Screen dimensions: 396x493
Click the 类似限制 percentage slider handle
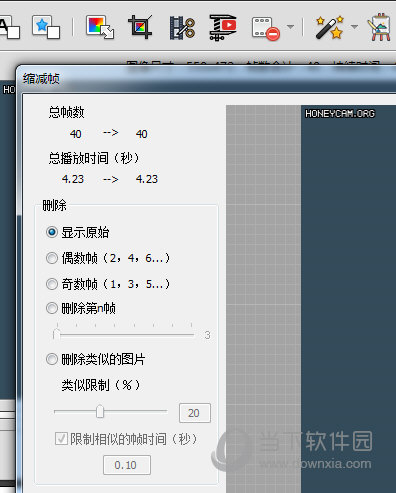(x=100, y=412)
